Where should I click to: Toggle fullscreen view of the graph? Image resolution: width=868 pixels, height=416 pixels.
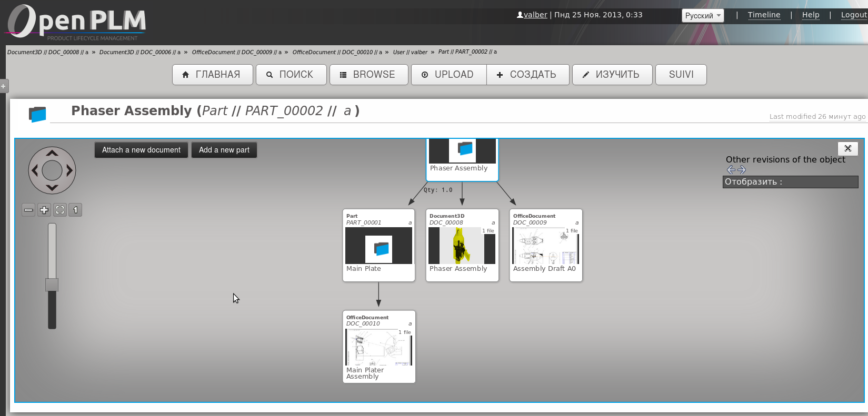pyautogui.click(x=847, y=148)
